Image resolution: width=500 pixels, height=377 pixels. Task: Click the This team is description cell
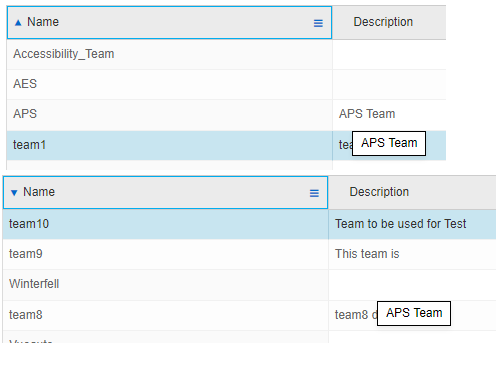click(412, 254)
